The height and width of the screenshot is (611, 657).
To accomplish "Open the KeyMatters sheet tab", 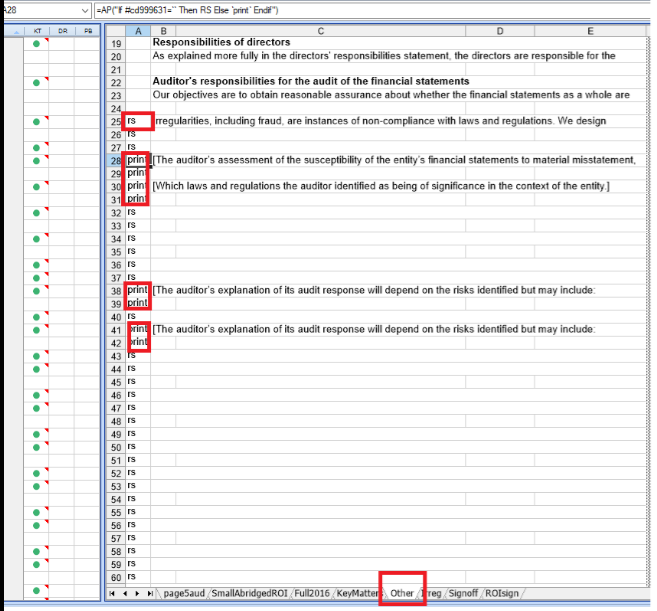I will pyautogui.click(x=357, y=593).
